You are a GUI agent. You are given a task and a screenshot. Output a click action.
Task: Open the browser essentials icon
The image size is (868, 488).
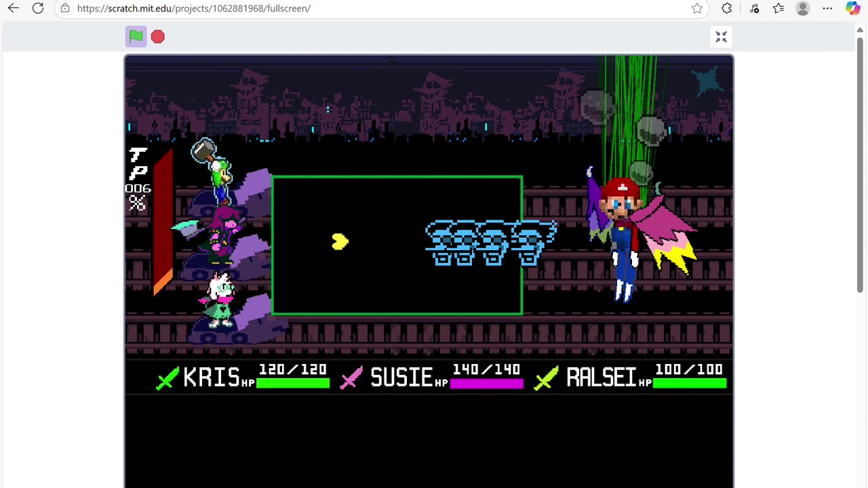(755, 8)
